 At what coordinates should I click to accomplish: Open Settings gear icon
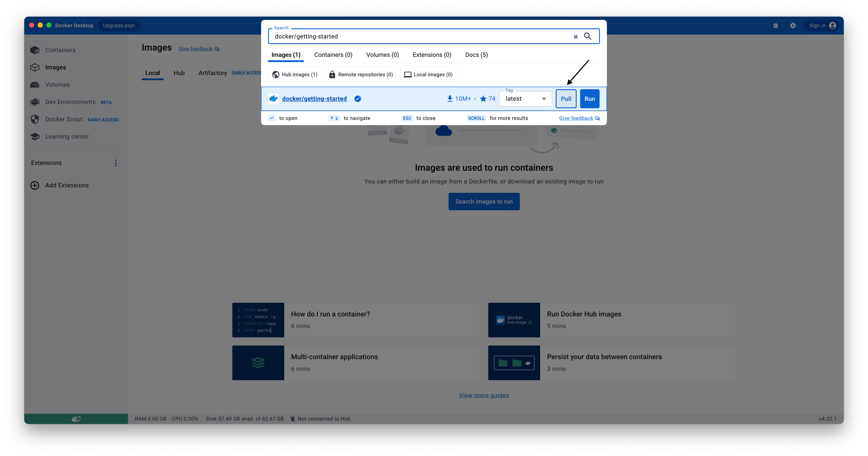pyautogui.click(x=793, y=26)
